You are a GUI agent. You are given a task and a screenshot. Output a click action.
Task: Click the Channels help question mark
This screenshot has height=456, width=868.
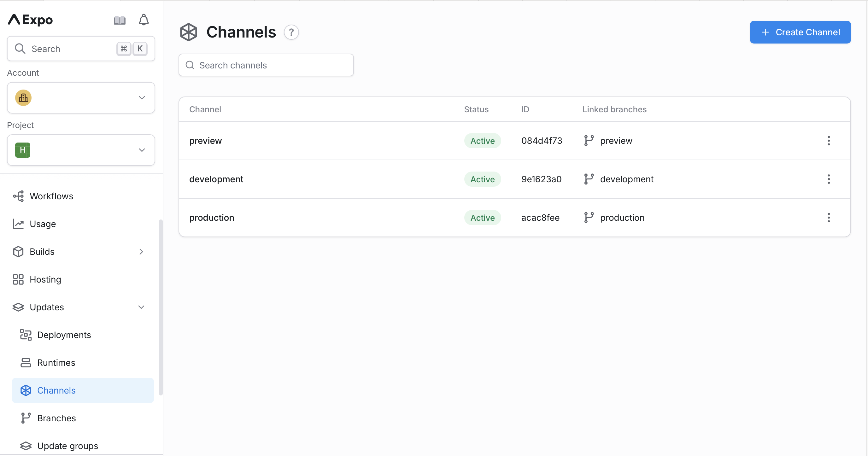tap(291, 32)
